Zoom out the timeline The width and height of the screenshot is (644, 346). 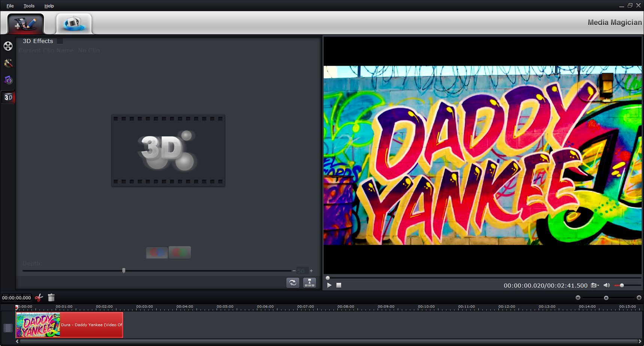(x=578, y=298)
